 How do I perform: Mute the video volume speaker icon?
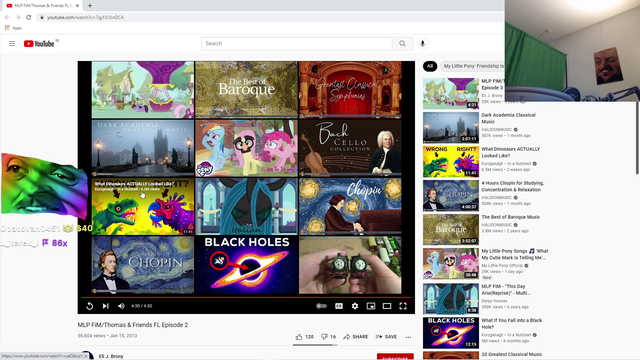tap(121, 306)
